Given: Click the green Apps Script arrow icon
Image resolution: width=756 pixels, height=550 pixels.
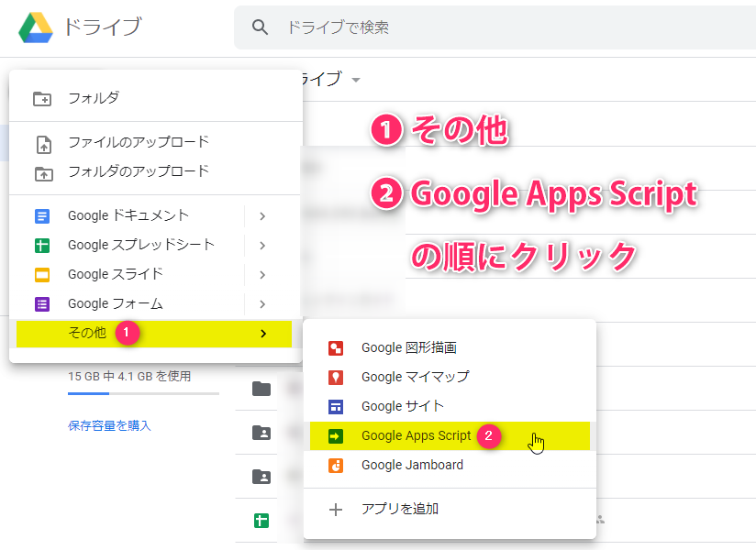Looking at the screenshot, I should click(x=336, y=436).
